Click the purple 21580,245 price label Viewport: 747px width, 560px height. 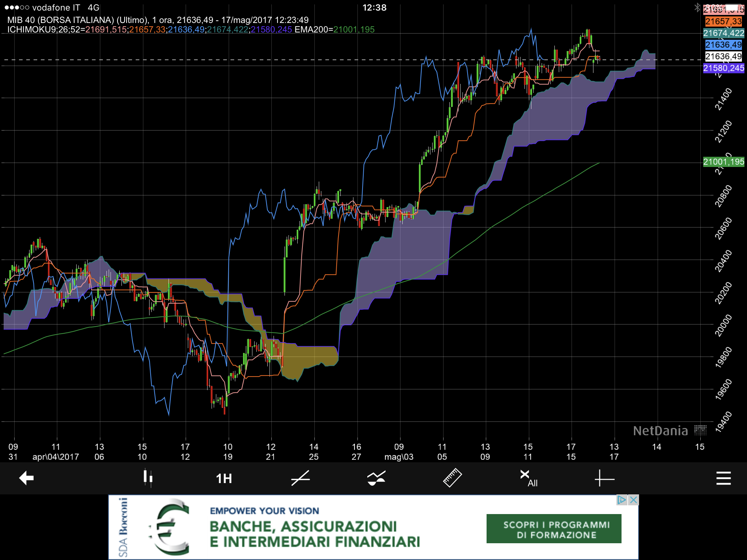pos(724,68)
